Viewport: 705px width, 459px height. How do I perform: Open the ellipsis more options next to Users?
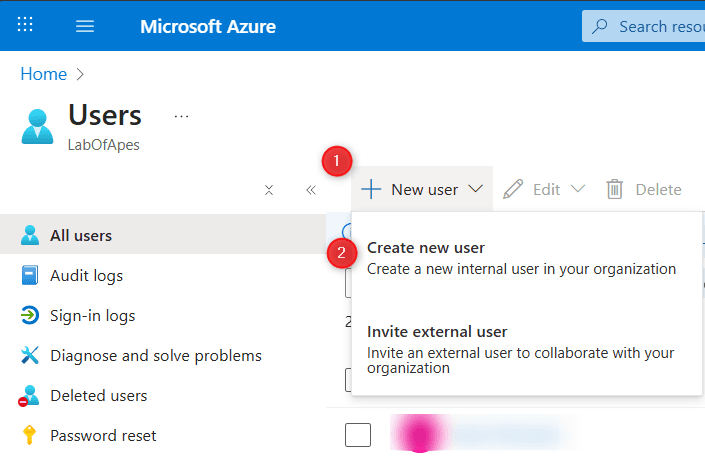tap(181, 116)
